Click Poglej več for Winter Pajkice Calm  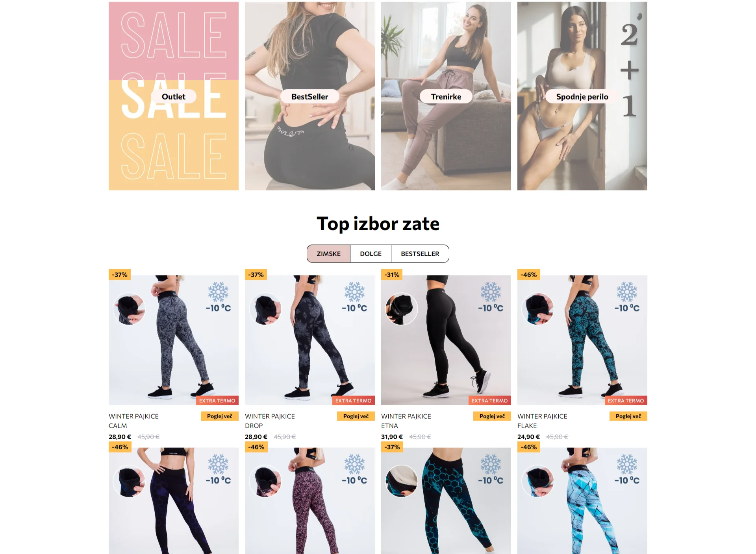coord(220,416)
